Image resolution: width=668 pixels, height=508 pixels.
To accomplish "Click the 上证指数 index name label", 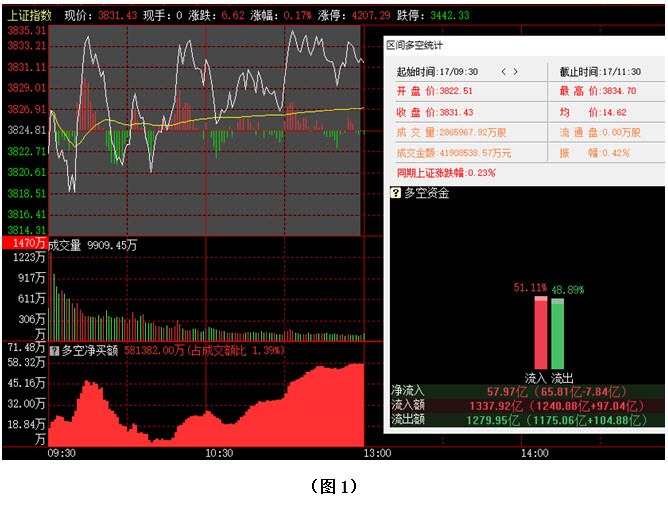I will [27, 16].
